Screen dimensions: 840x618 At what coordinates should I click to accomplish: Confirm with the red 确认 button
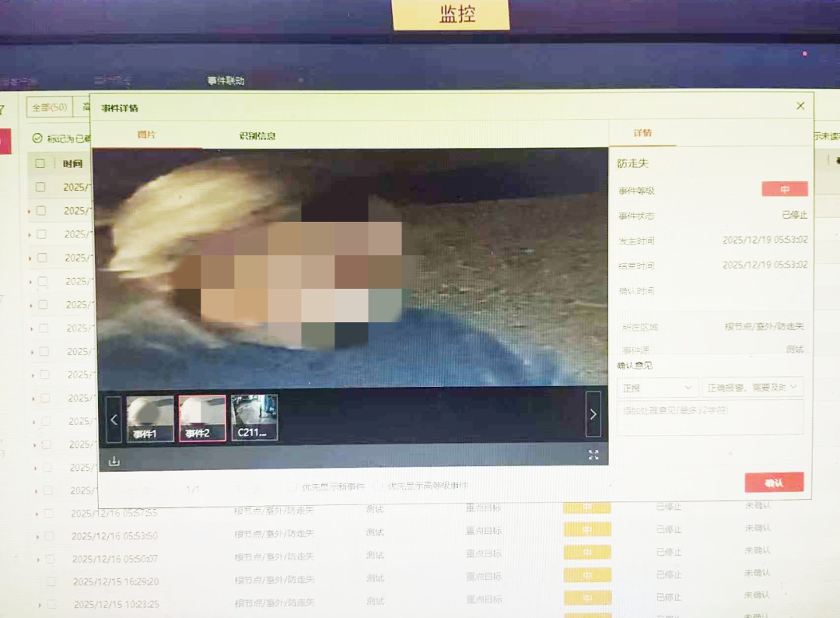point(774,483)
